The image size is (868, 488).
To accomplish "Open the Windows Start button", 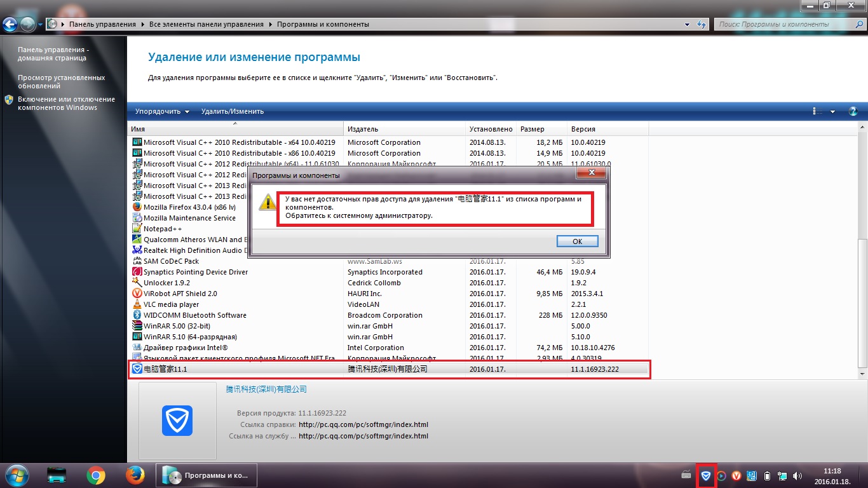I will 16,475.
